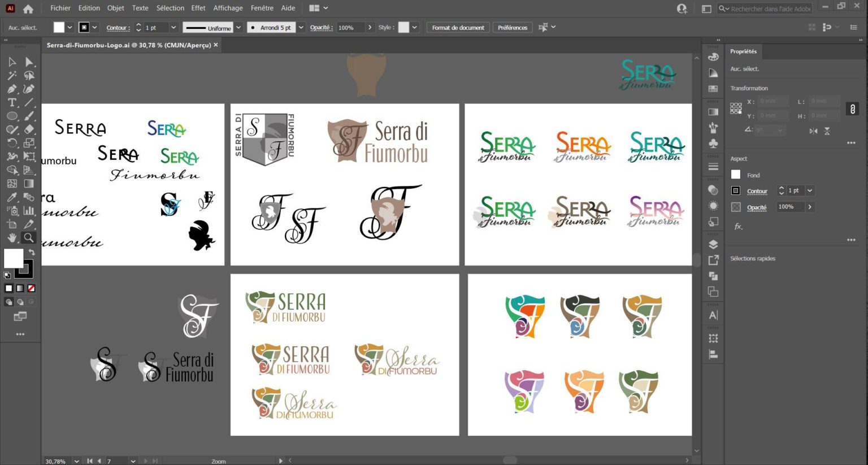Click the Adobe help search field
The image size is (868, 465).
pyautogui.click(x=770, y=8)
